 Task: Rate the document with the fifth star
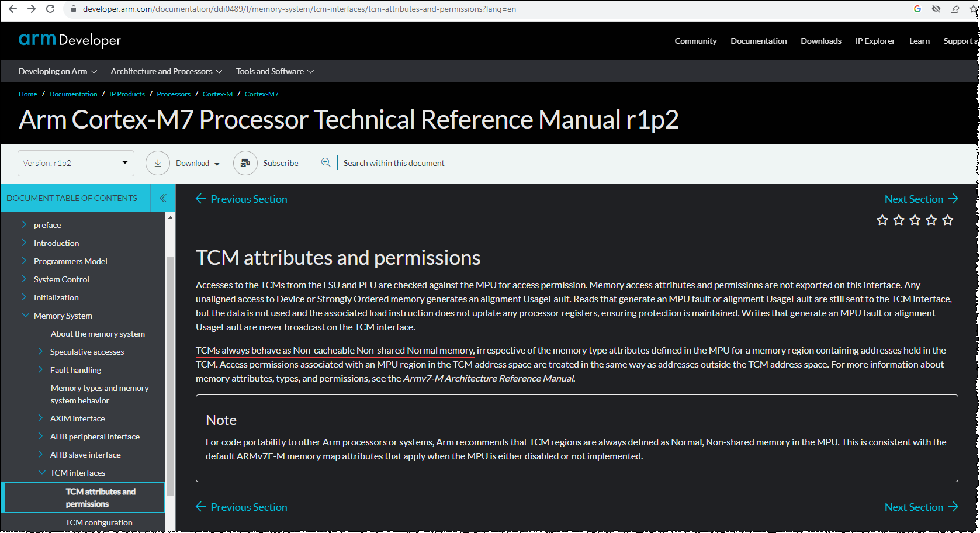click(948, 220)
